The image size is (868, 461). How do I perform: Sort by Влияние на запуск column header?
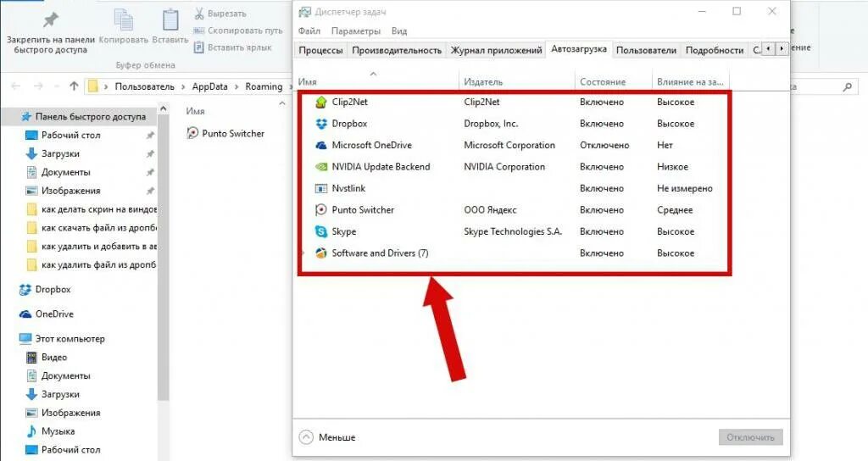click(x=690, y=81)
